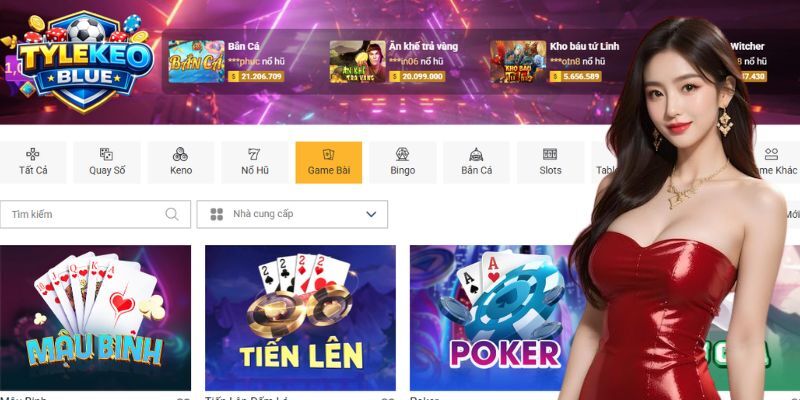The height and width of the screenshot is (400, 800).
Task: Focus the Tìm kiếm search field
Action: [x=95, y=214]
